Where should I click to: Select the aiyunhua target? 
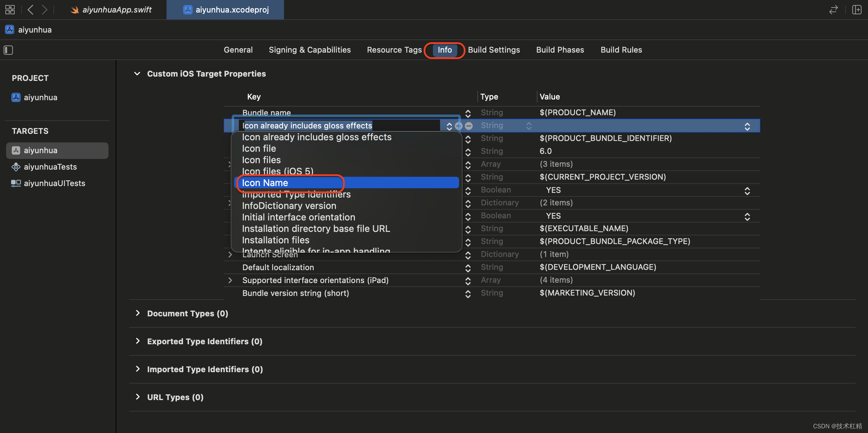coord(57,151)
